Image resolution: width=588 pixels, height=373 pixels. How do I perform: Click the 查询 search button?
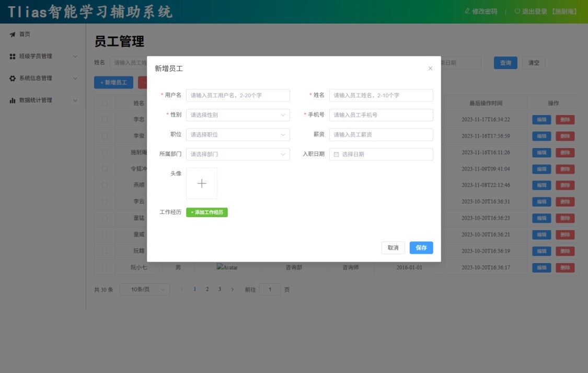coord(505,63)
